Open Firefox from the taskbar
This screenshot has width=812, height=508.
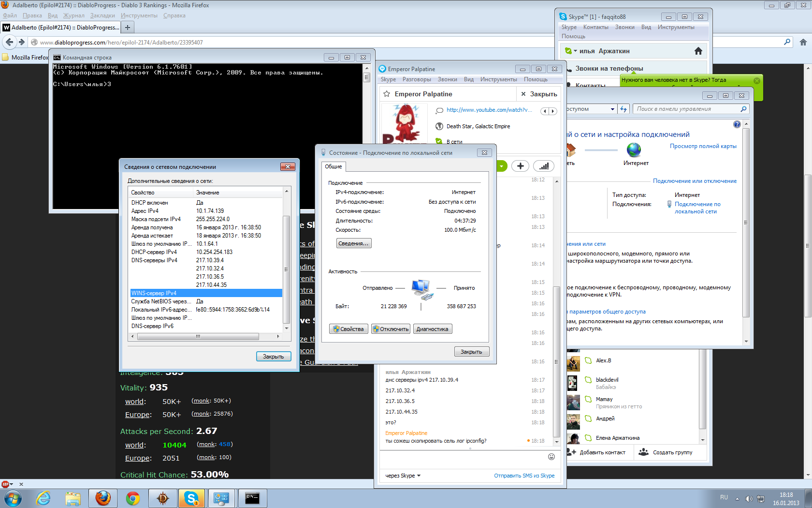(103, 498)
